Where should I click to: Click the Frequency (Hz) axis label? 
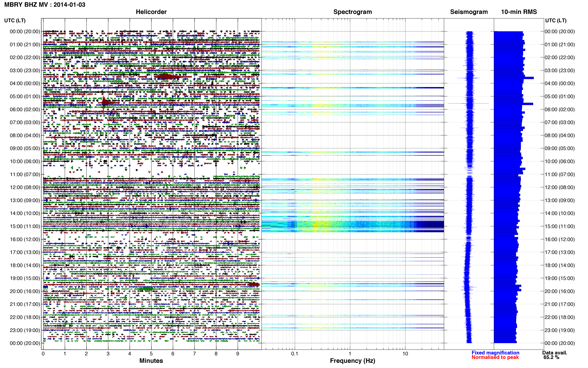pyautogui.click(x=352, y=361)
